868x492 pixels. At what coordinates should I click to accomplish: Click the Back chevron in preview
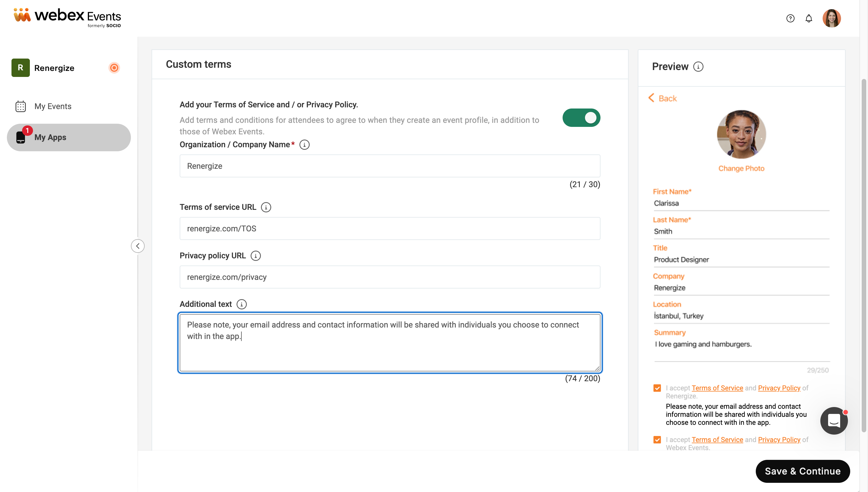pyautogui.click(x=651, y=98)
